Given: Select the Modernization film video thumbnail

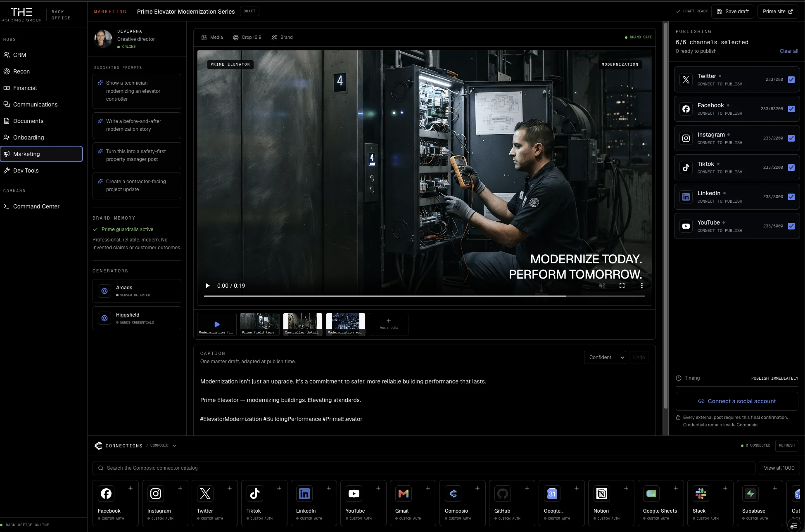Looking at the screenshot, I should (217, 324).
